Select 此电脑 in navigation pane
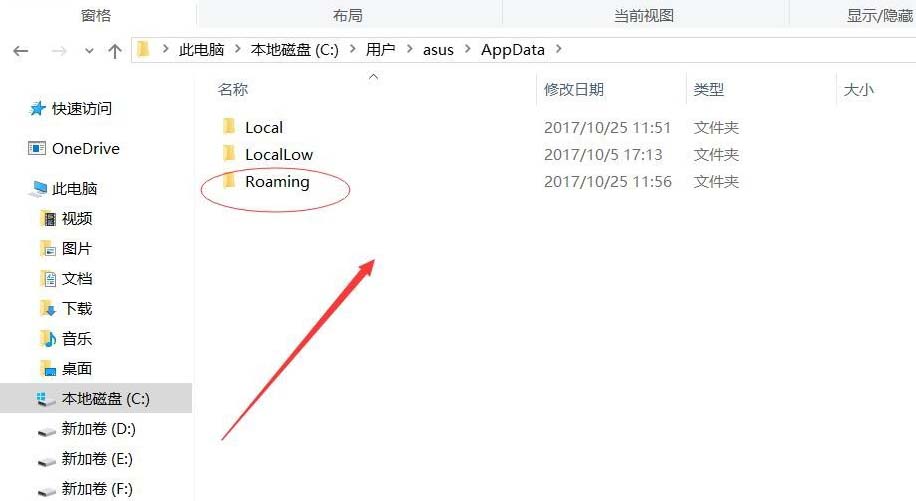Viewport: 916px width, 501px height. coord(63,189)
